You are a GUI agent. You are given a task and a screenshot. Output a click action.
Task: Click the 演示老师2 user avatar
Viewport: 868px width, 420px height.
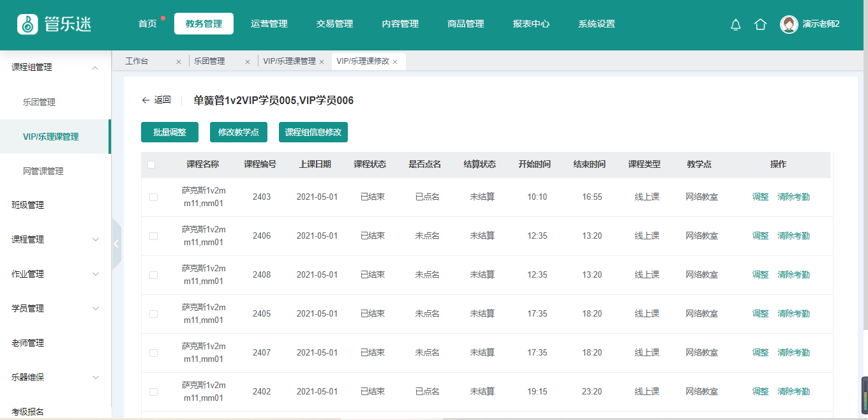(789, 24)
